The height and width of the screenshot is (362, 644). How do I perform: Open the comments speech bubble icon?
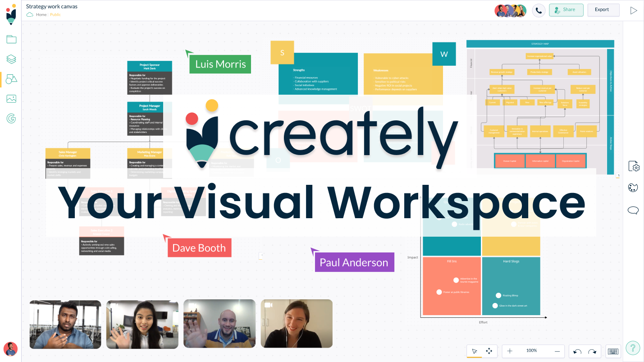633,210
